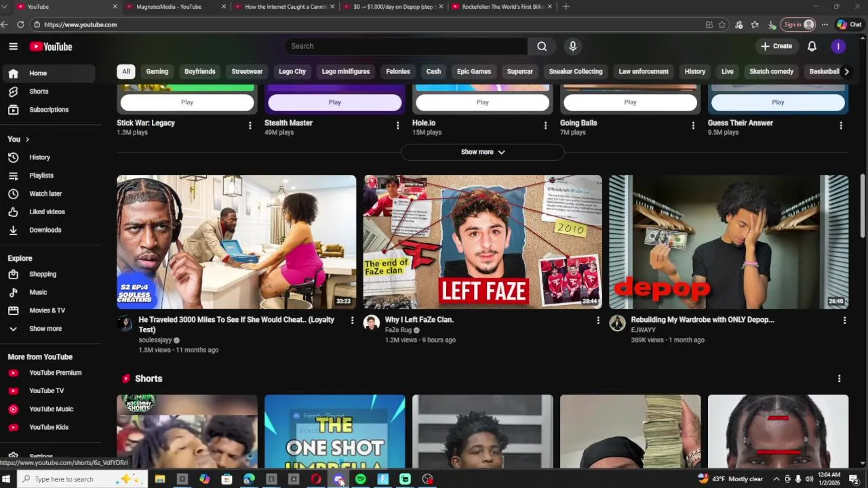
Task: Click the YouTube logo
Action: click(x=51, y=47)
